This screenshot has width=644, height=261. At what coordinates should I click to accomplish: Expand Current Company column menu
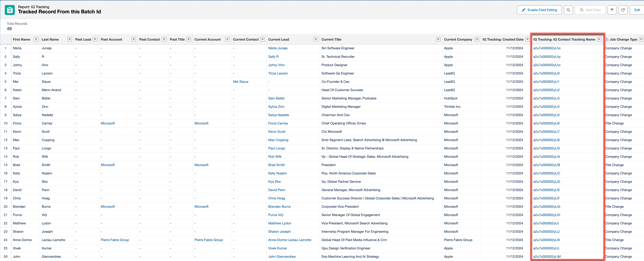pyautogui.click(x=477, y=39)
